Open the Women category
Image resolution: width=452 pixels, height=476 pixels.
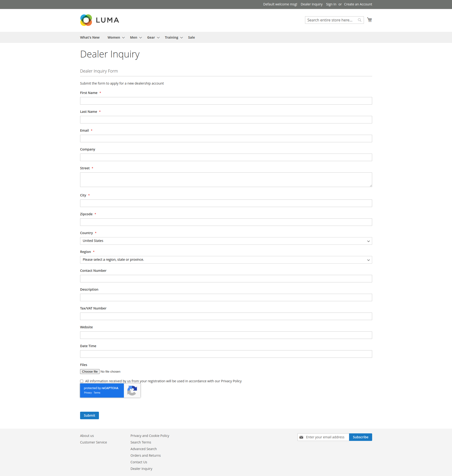114,37
